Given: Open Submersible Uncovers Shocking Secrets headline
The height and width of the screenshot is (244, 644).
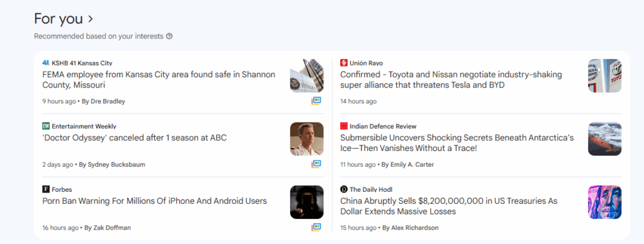Looking at the screenshot, I should pyautogui.click(x=457, y=143).
